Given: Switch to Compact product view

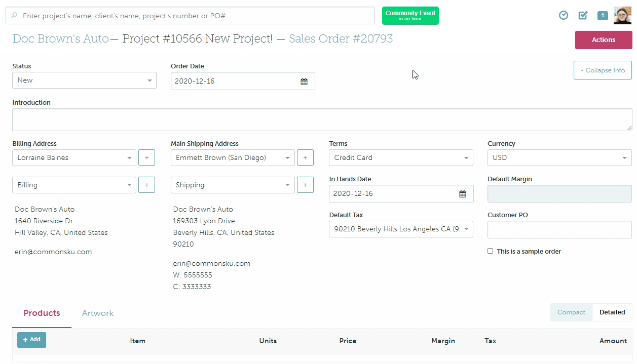Looking at the screenshot, I should point(571,312).
